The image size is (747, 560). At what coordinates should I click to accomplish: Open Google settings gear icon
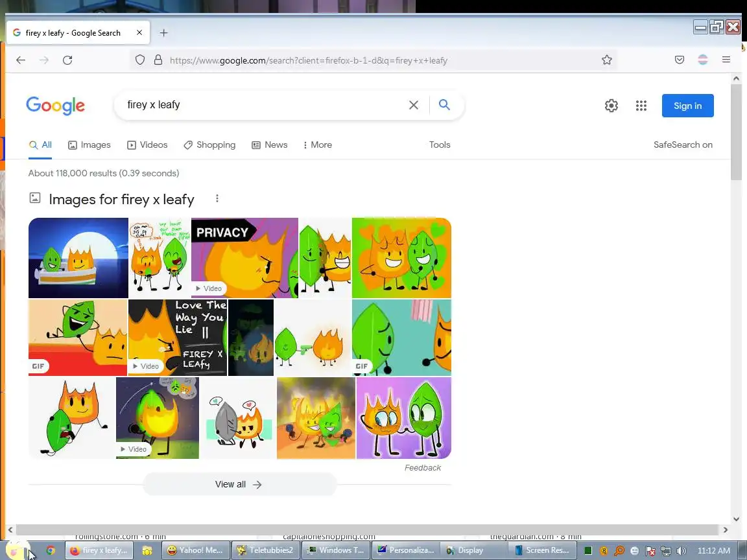point(611,106)
